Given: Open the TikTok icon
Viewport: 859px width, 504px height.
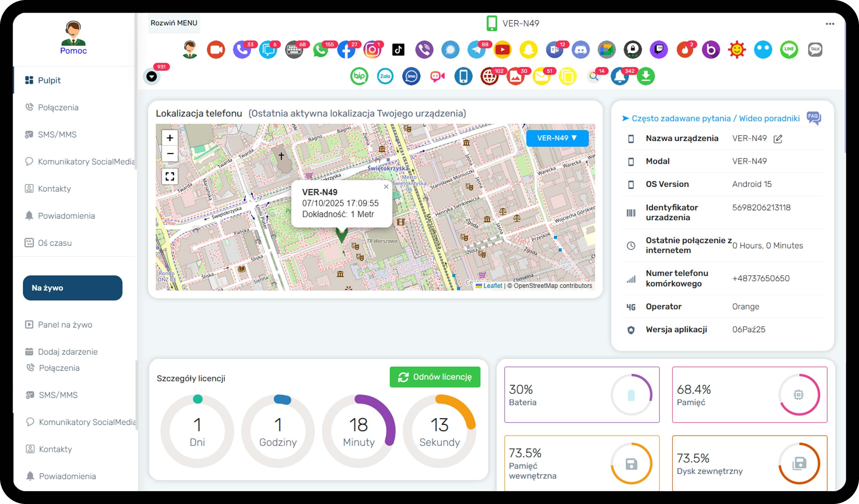Looking at the screenshot, I should pos(398,50).
